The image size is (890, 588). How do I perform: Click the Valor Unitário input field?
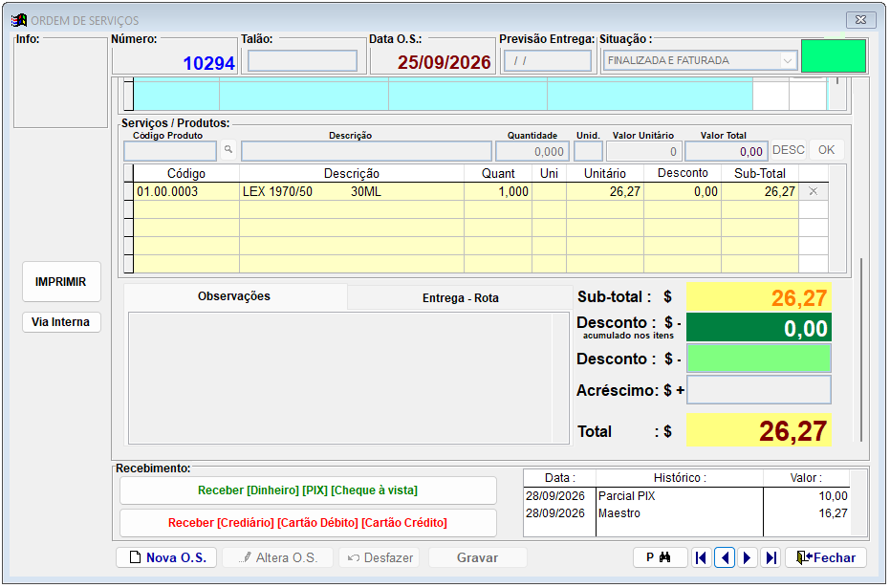click(644, 151)
